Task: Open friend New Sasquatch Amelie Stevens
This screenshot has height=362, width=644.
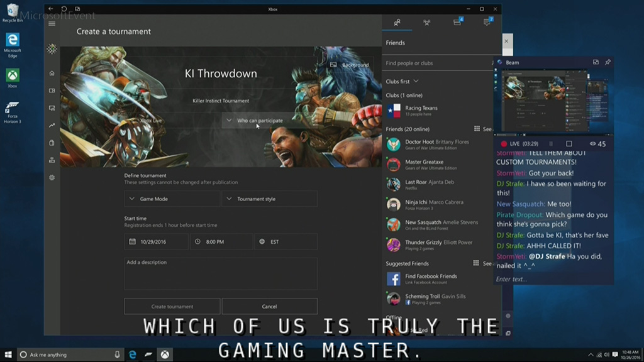Action: 438,225
